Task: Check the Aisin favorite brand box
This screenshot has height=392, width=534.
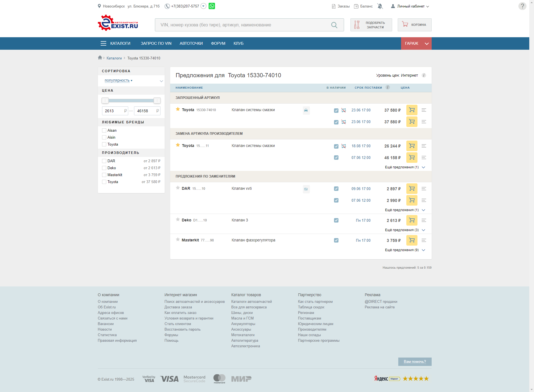Action: click(x=104, y=137)
